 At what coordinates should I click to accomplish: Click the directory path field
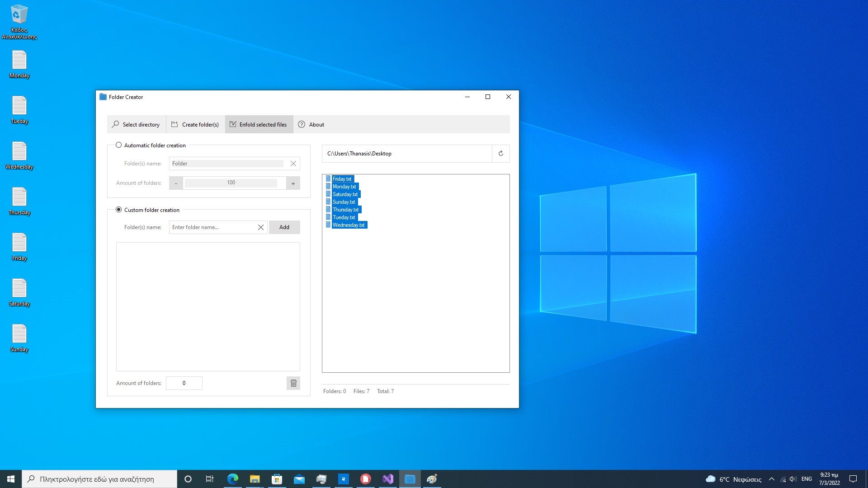407,154
